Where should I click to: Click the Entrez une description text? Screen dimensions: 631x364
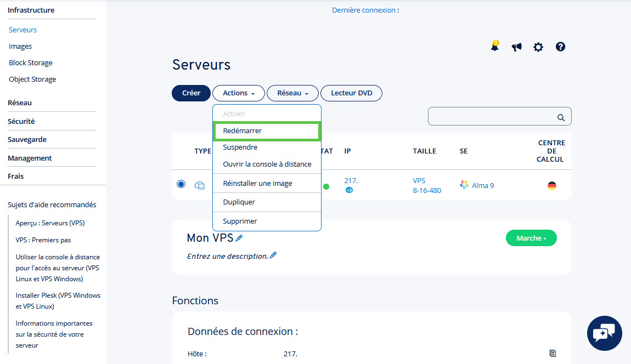pyautogui.click(x=227, y=256)
